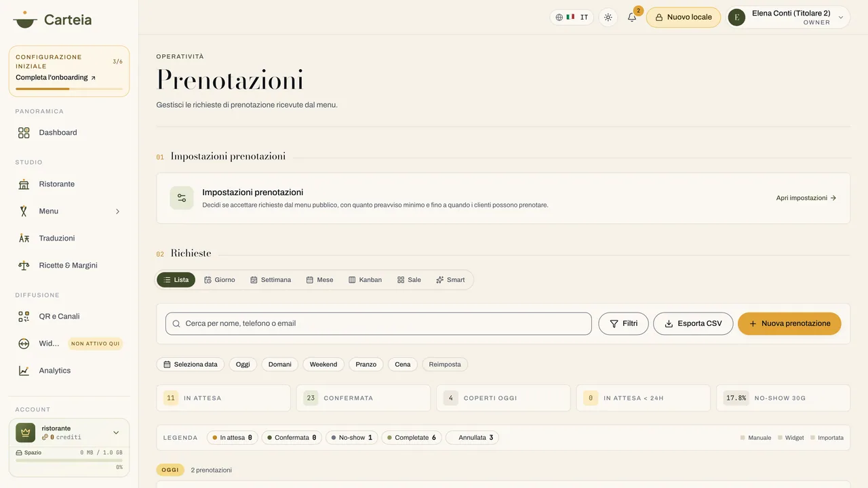Switch to Smart view
Viewport: 868px width, 488px height.
coord(450,280)
